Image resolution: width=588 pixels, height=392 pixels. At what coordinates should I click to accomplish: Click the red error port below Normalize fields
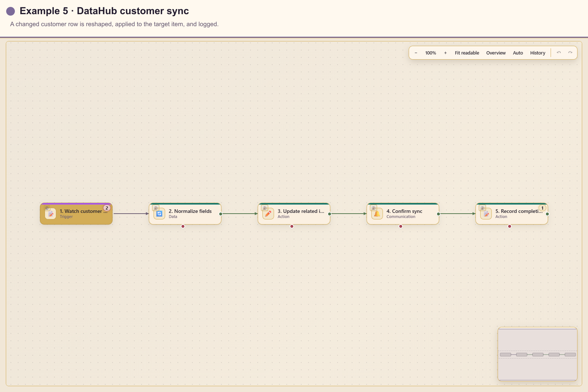pos(183,226)
